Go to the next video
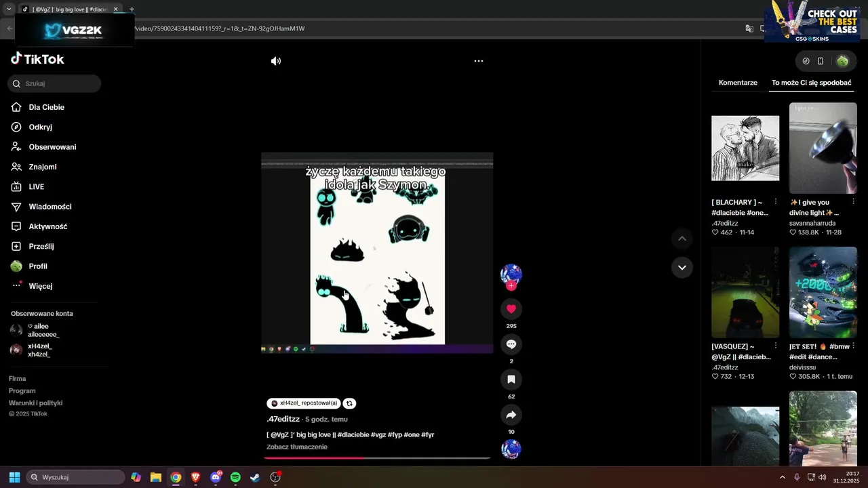Screen dimensions: 868x488 coord(682,267)
